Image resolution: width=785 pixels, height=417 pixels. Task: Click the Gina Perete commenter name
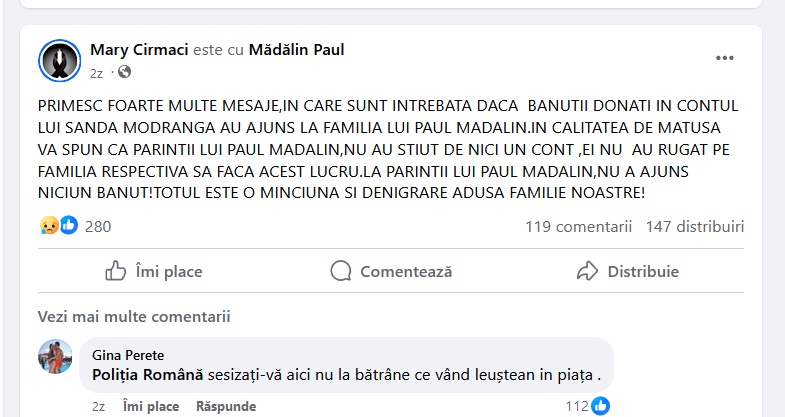coord(128,355)
